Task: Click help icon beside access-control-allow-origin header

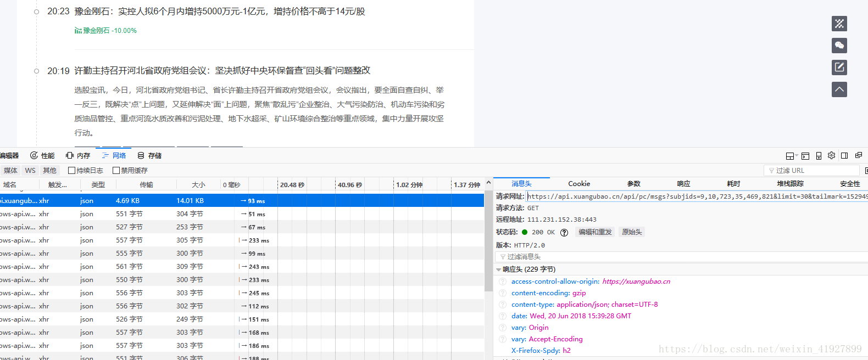Action: [x=503, y=282]
